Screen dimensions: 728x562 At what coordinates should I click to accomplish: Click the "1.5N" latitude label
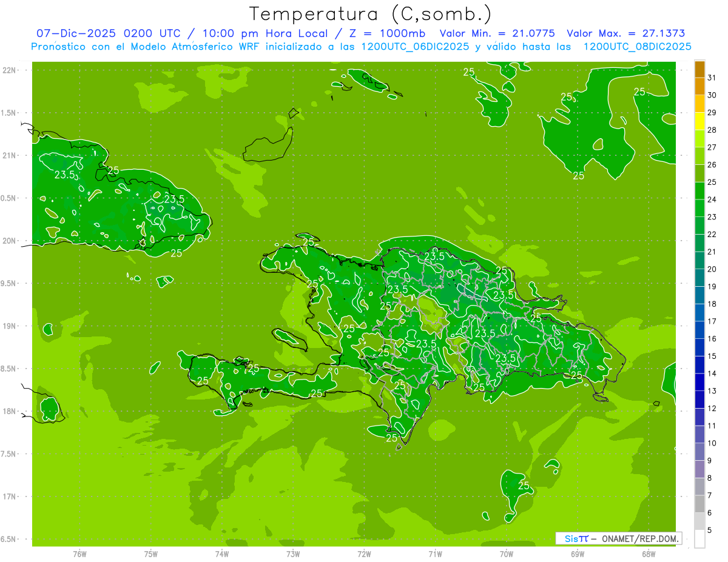8,113
